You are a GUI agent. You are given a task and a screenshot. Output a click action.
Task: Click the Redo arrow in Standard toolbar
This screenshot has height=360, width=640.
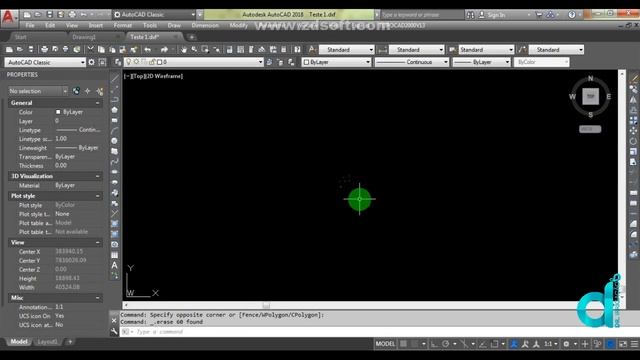(164, 49)
